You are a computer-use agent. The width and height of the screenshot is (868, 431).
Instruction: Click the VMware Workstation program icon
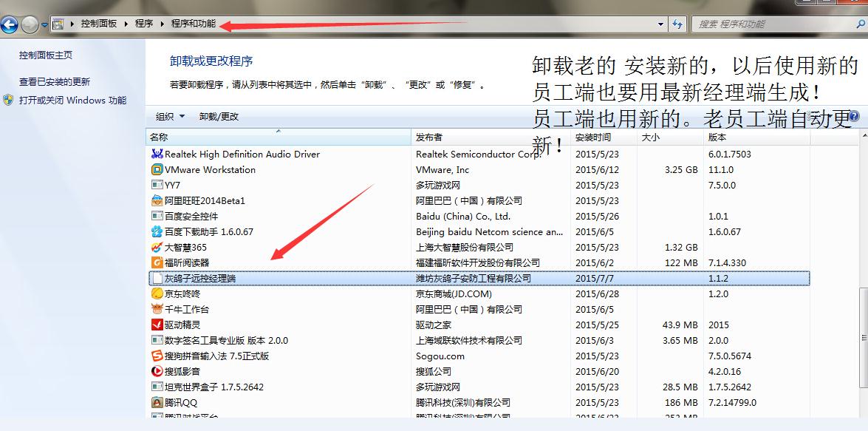(x=157, y=169)
